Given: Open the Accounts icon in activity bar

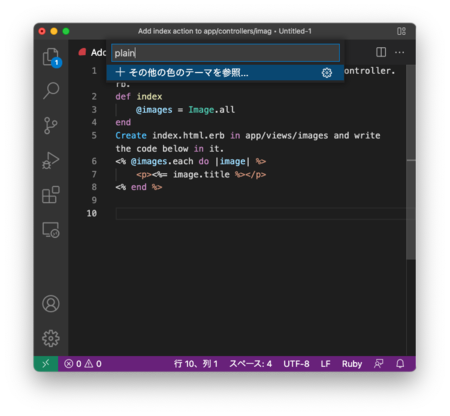Looking at the screenshot, I should coord(51,304).
